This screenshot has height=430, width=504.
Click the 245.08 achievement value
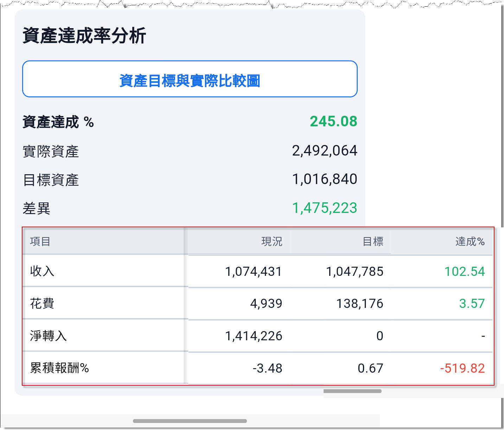tap(333, 121)
